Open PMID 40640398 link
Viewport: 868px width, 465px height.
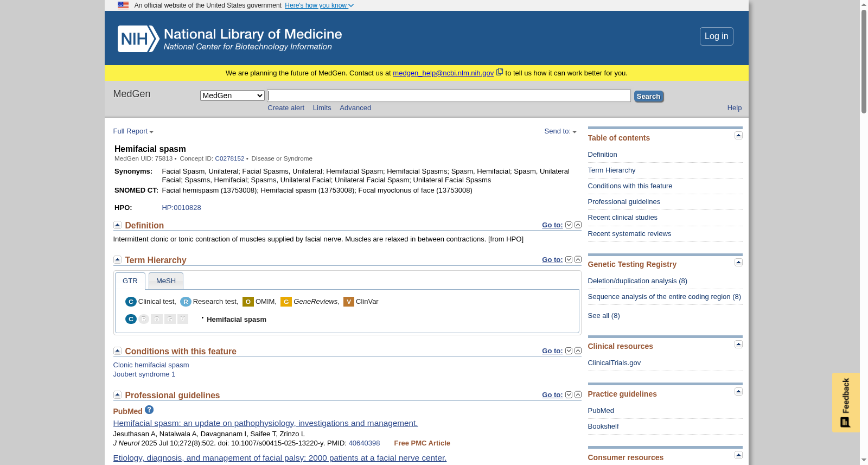coord(364,443)
